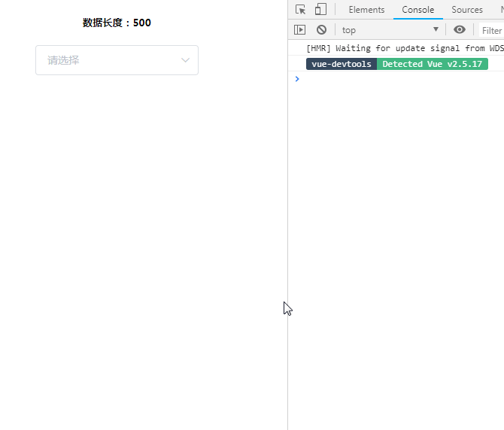504x430 pixels.
Task: Switch to the Console tab
Action: click(x=417, y=10)
